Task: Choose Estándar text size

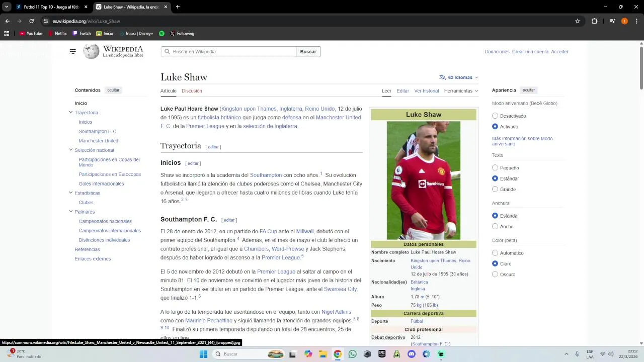Action: [495, 178]
